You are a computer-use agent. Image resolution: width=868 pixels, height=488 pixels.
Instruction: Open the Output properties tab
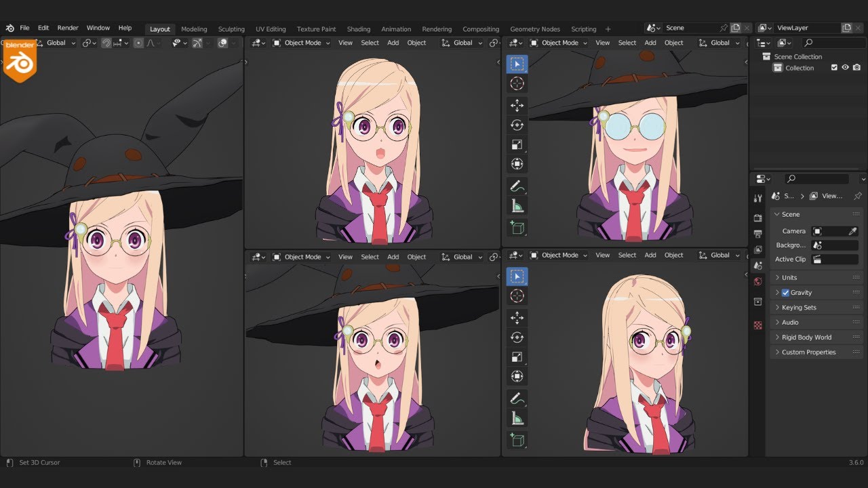758,234
